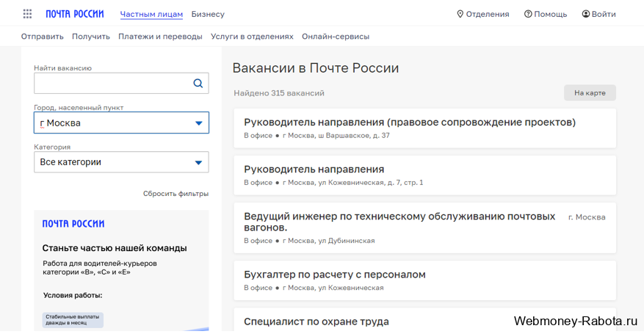The width and height of the screenshot is (644, 334).
Task: Switch to Частным лицам tab
Action: [x=151, y=15]
